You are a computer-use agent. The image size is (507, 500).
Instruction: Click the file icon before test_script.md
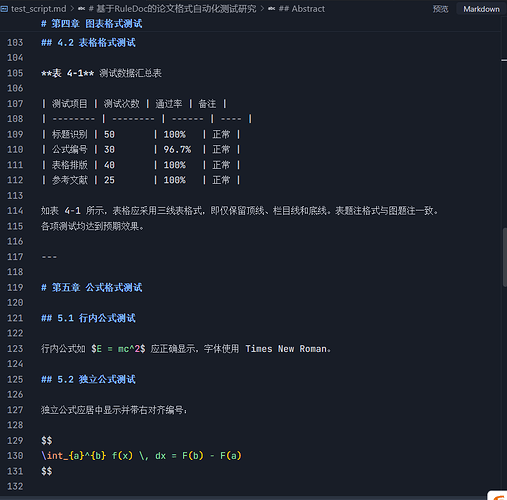(4, 9)
